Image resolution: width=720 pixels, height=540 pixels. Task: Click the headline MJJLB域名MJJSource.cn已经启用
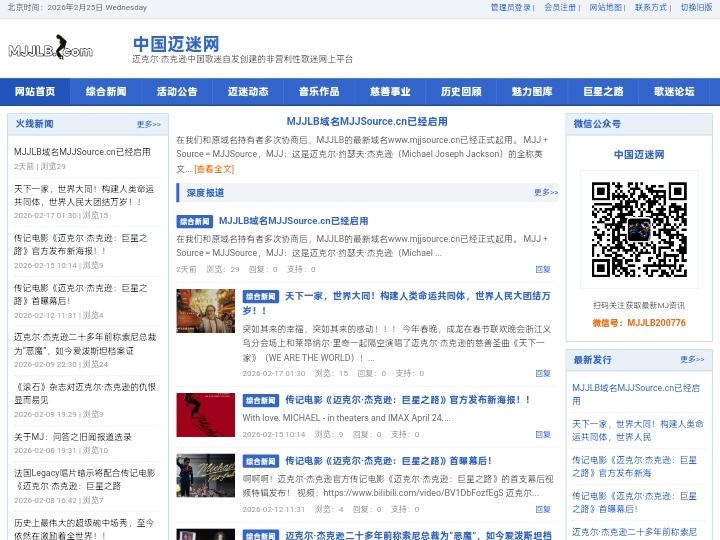(x=367, y=122)
